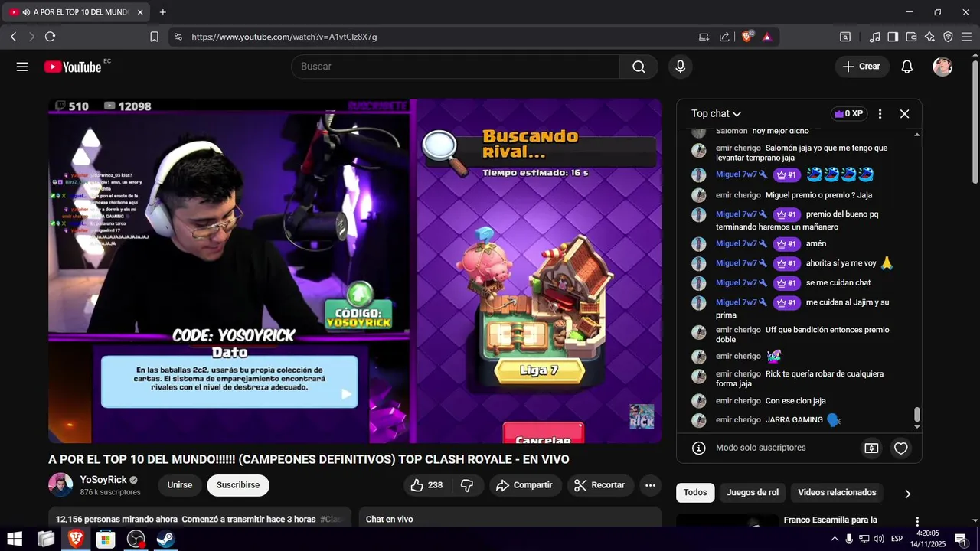
Task: Open a new browser tab
Action: tap(163, 12)
